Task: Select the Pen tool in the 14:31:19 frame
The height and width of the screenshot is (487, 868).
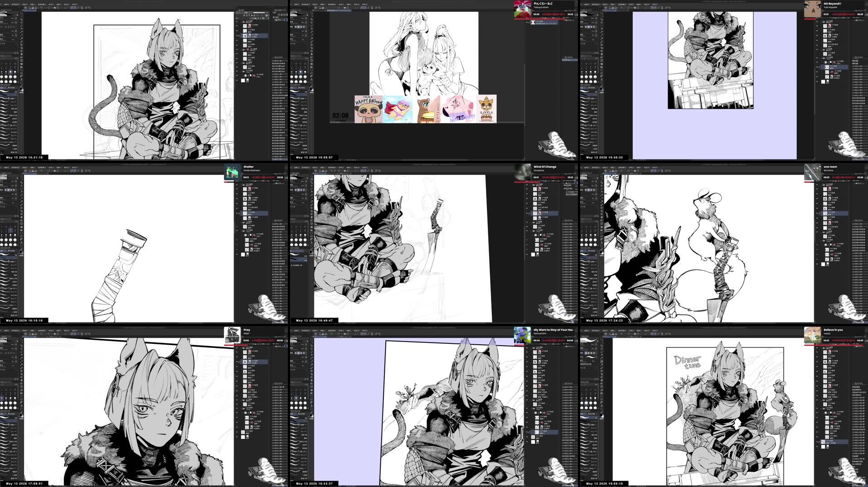Action: pyautogui.click(x=21, y=34)
